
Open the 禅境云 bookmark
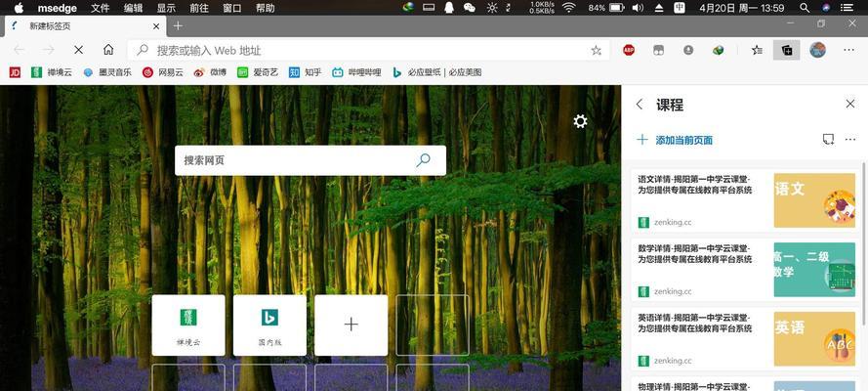click(x=52, y=72)
